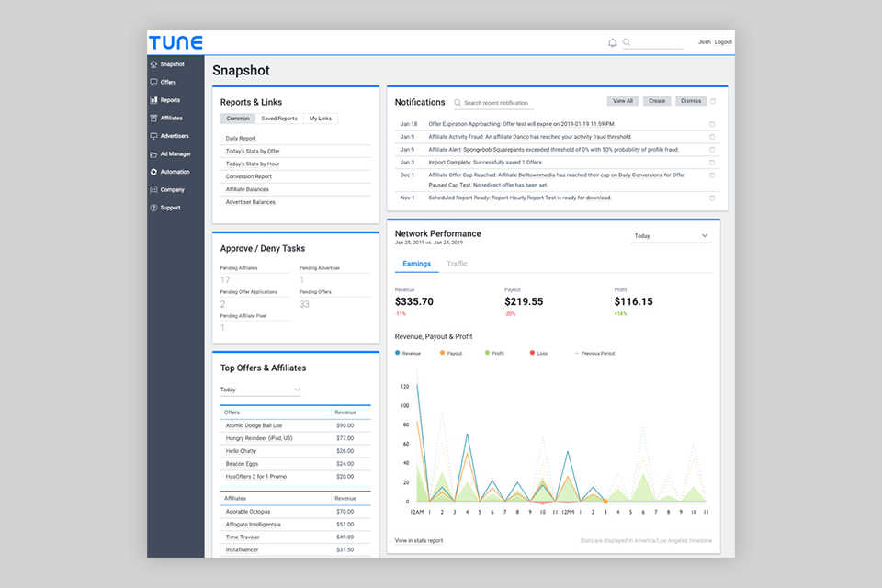Click the Notifications search magnifier icon
This screenshot has height=588, width=882.
coord(458,103)
